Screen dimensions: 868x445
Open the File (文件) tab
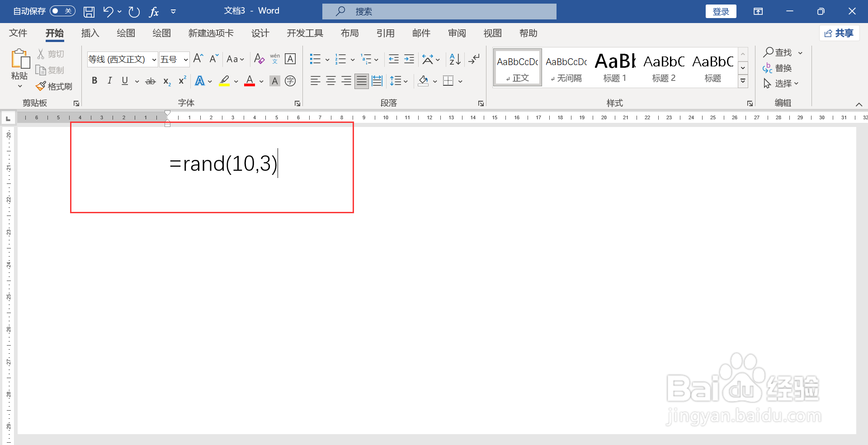click(x=18, y=33)
